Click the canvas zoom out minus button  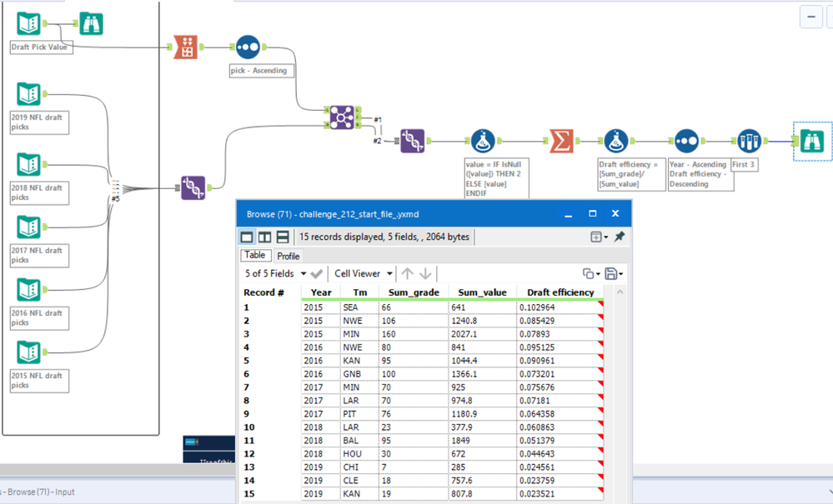810,17
